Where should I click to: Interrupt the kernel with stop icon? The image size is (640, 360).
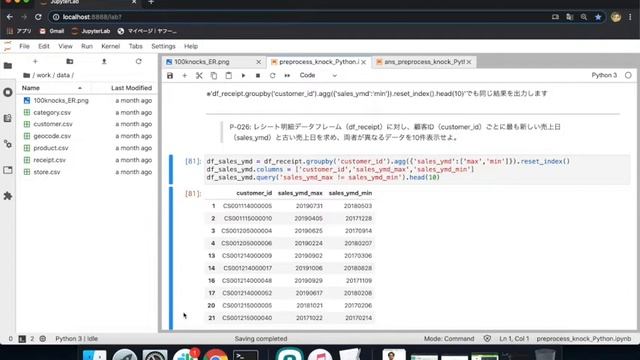point(258,76)
